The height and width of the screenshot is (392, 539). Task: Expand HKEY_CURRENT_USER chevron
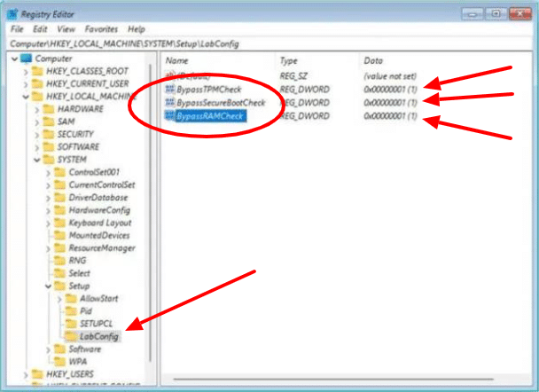pos(26,84)
